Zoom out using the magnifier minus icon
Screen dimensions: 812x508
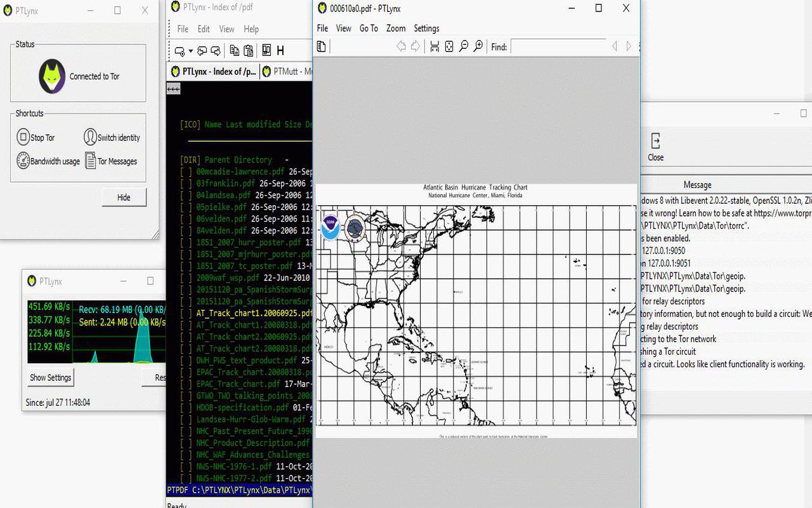point(464,46)
